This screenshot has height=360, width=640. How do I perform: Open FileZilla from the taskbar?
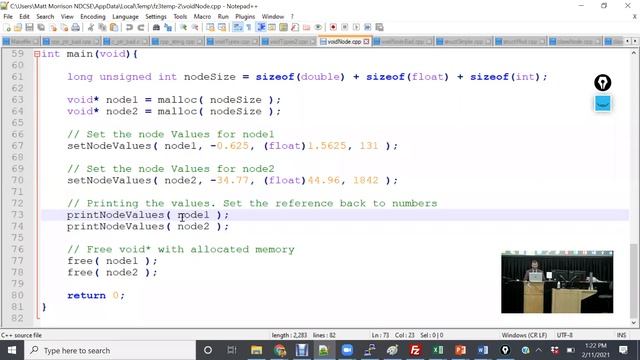415,350
